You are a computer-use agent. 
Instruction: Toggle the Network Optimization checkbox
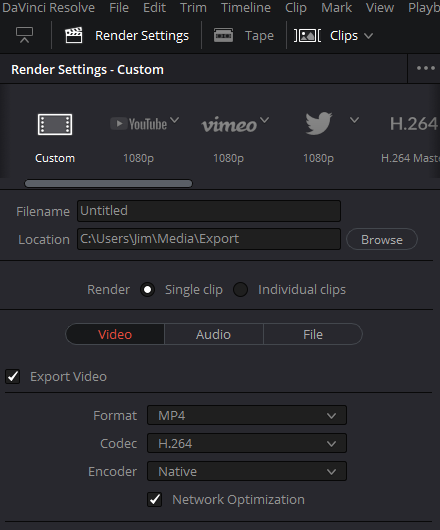[x=155, y=500]
